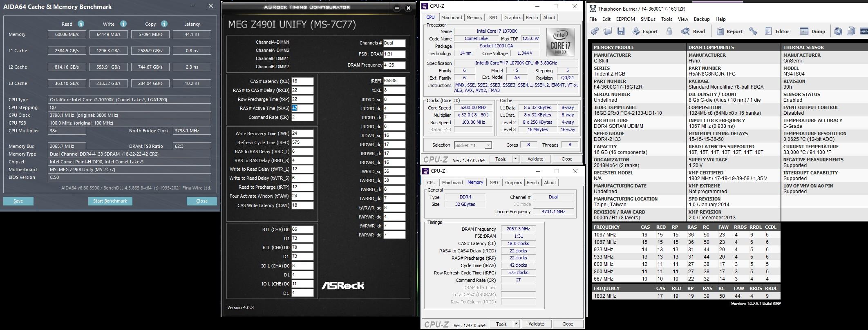Open the Backup menu in Thaiphoon Burner
This screenshot has height=330, width=868.
tap(702, 19)
